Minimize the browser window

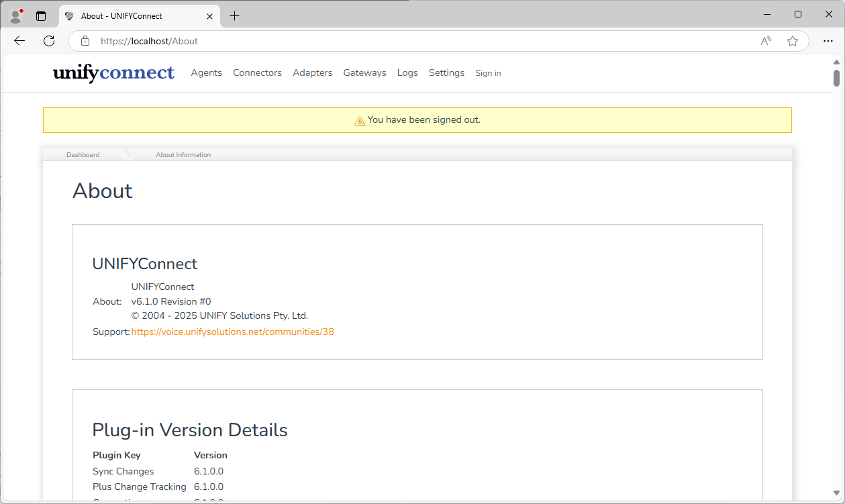(767, 14)
